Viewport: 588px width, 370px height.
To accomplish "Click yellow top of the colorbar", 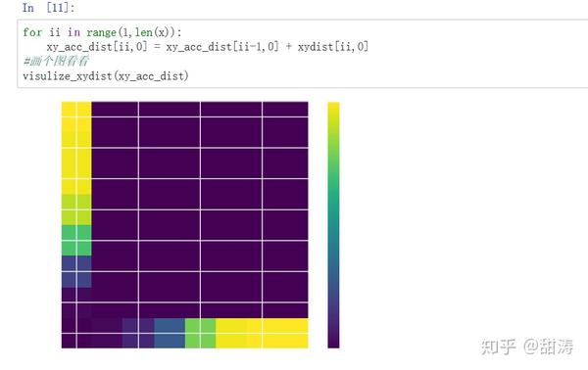I will click(x=333, y=113).
